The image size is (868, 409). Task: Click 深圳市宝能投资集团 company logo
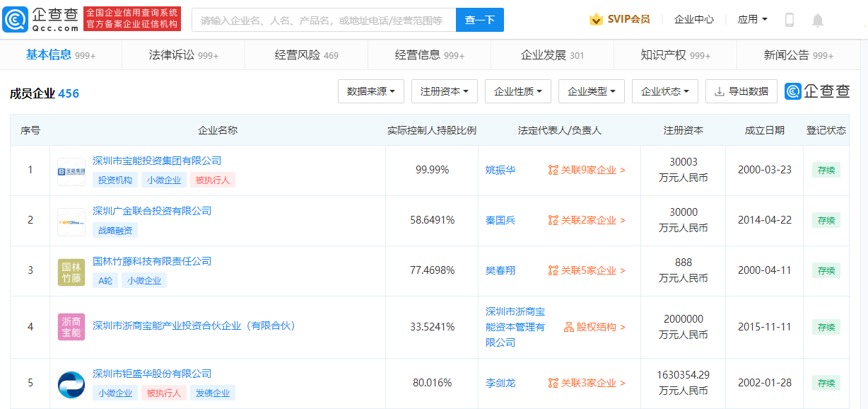pos(71,171)
